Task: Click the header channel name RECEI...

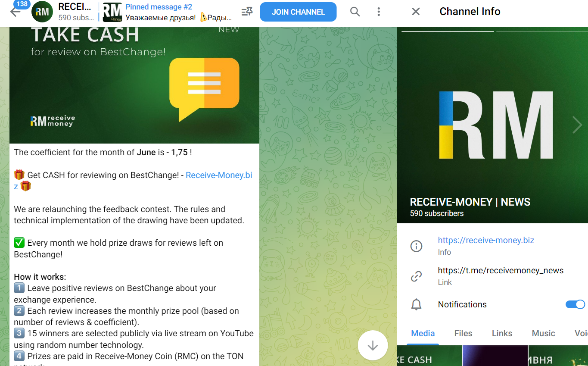Action: 75,7
